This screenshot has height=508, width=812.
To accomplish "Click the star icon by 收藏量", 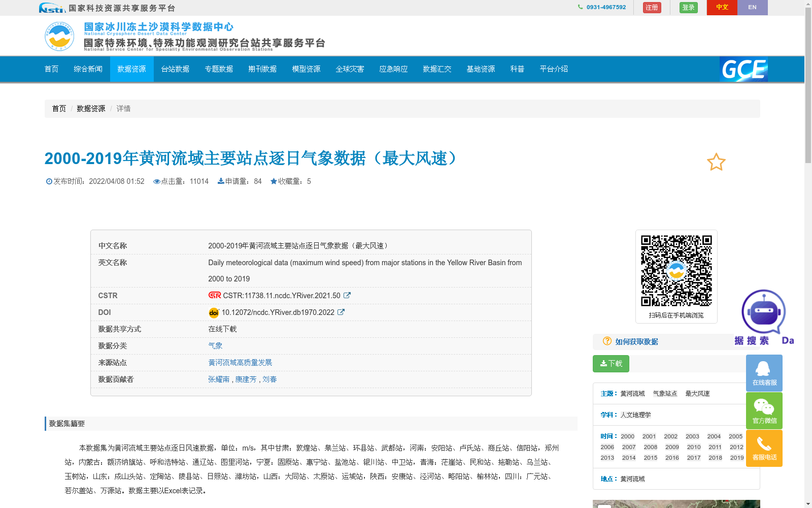I will click(x=274, y=181).
